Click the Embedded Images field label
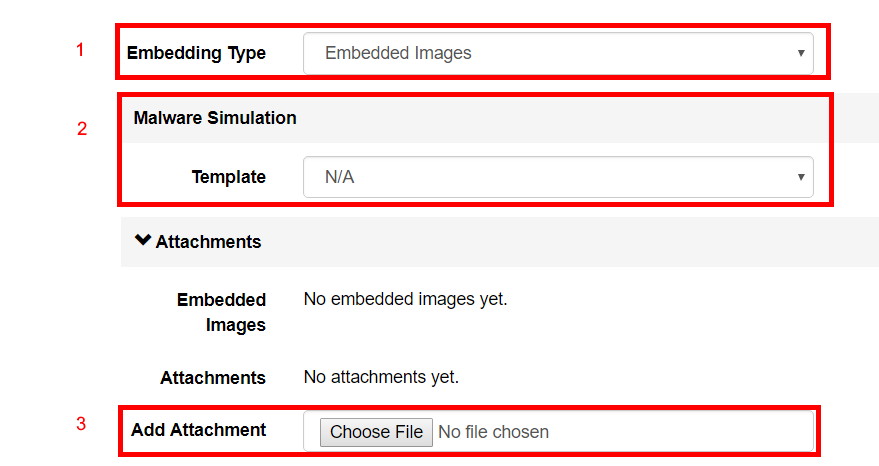Image resolution: width=879 pixels, height=466 pixels. point(221,312)
